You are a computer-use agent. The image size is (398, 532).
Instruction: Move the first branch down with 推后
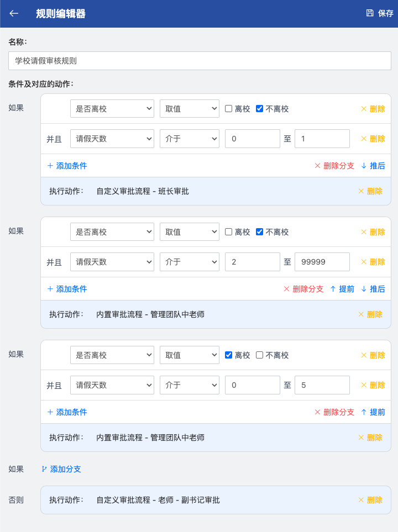373,166
